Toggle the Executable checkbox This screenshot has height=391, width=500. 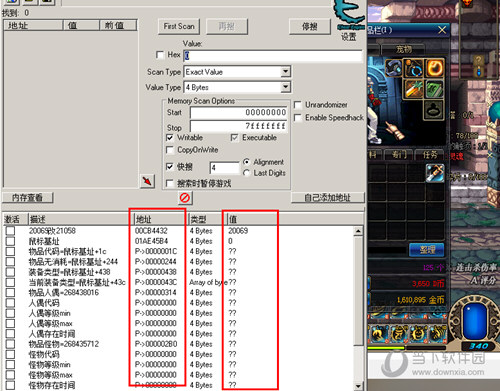tap(235, 137)
